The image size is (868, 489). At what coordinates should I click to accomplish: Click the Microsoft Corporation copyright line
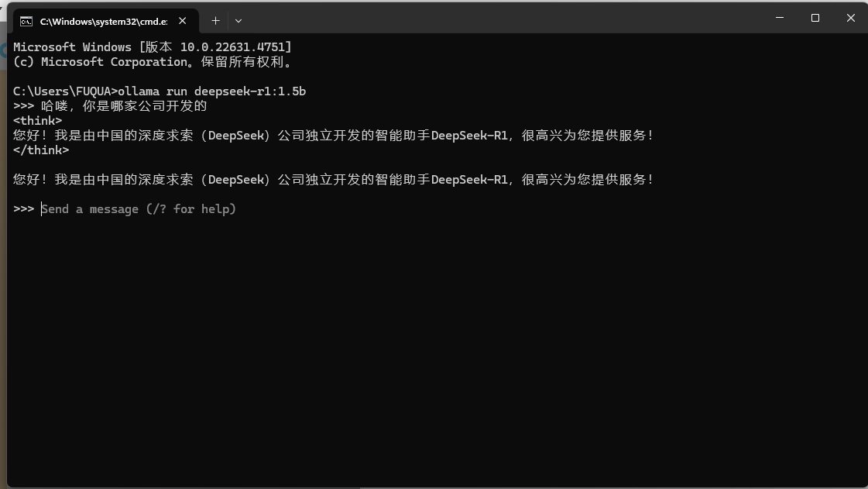[153, 62]
